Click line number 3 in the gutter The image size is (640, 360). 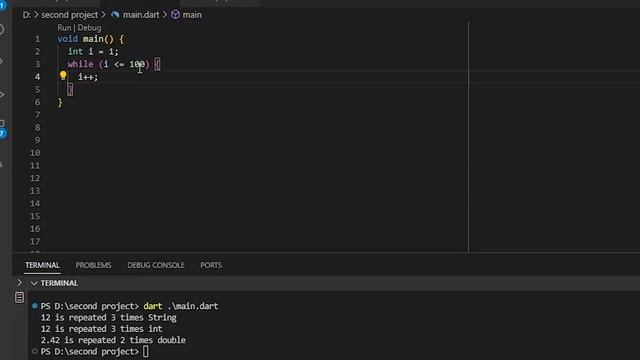[x=38, y=64]
